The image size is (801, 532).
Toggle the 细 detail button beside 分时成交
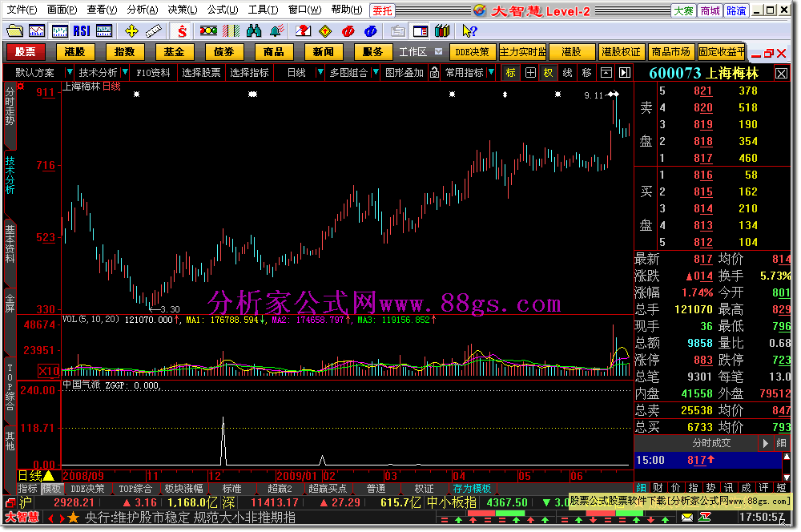click(782, 443)
